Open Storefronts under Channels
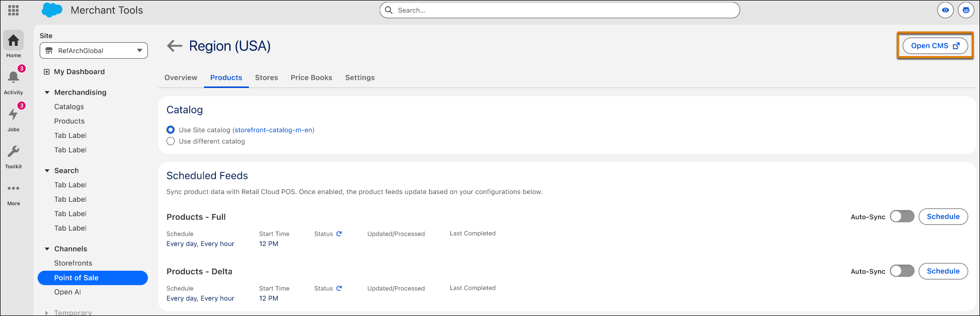Viewport: 980px width, 316px height. point(73,264)
